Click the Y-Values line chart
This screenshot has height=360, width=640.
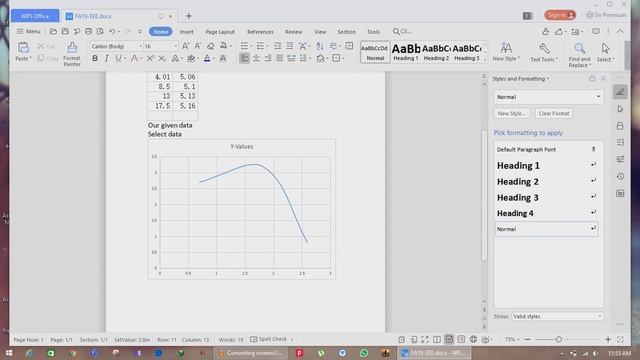(x=242, y=209)
